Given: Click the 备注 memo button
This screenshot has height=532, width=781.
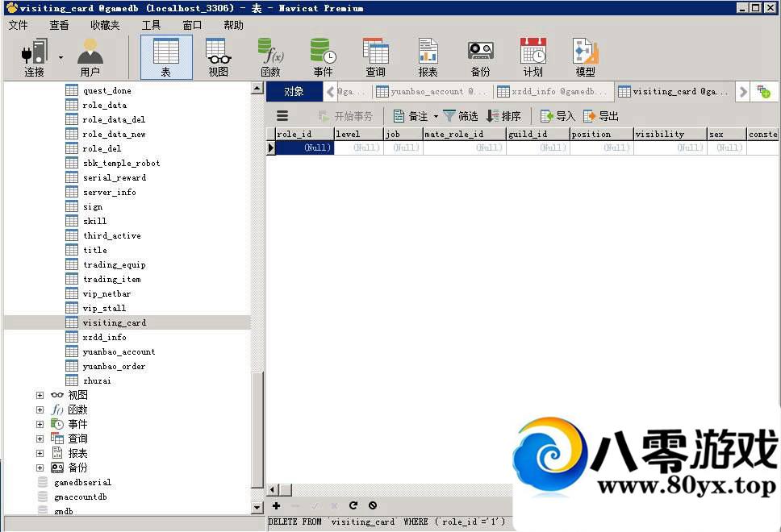Looking at the screenshot, I should point(411,116).
